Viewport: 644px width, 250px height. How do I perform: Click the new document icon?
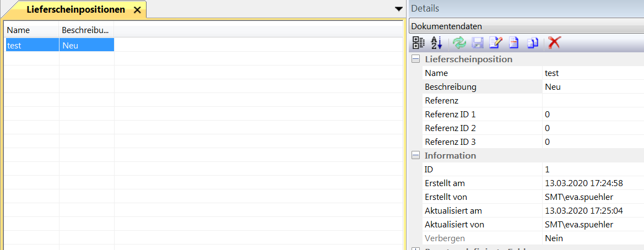[514, 43]
